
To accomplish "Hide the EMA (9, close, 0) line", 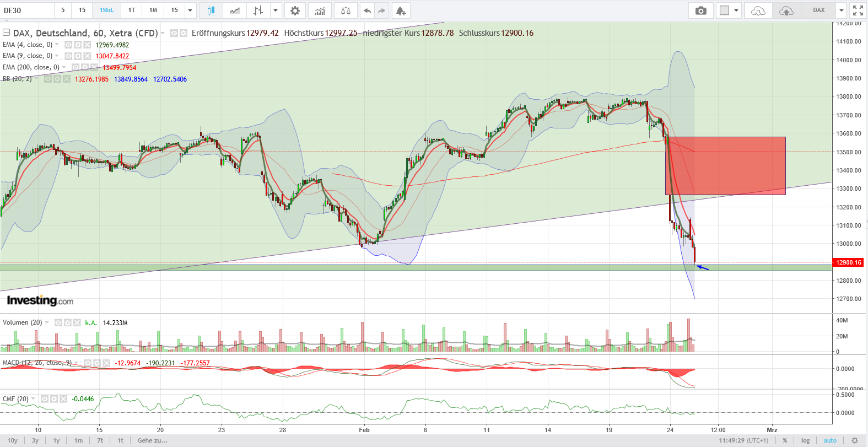I will coord(69,56).
